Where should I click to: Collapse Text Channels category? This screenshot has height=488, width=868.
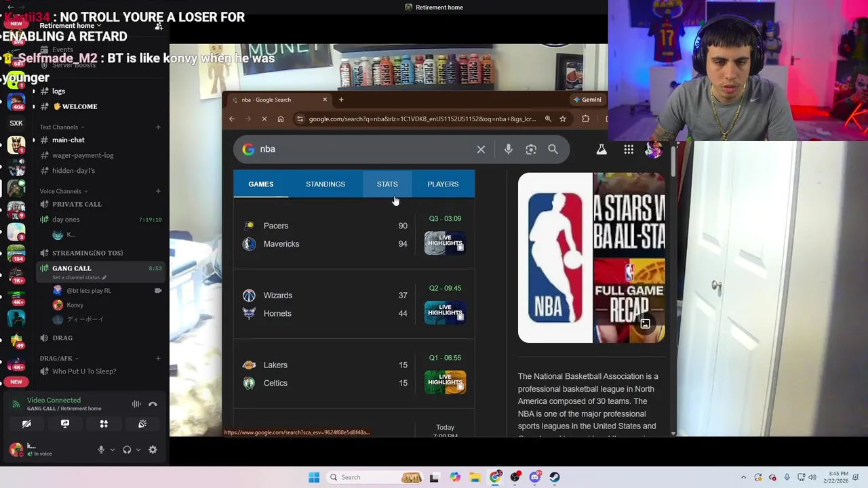[x=62, y=127]
